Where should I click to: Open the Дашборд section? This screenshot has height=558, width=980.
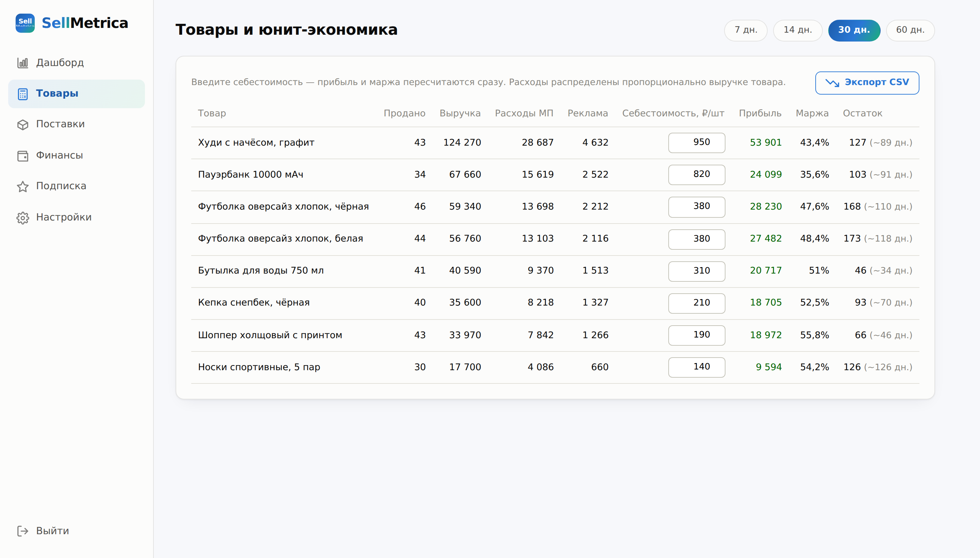pos(77,63)
